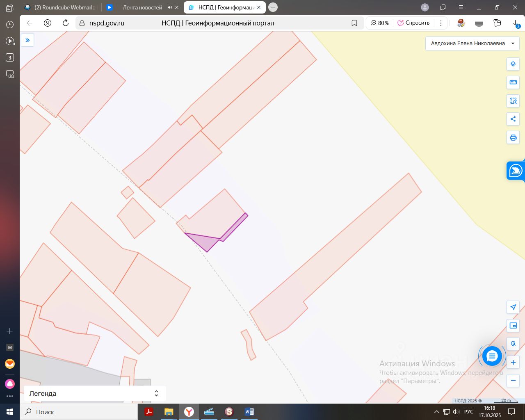Close the НСПД Геоинформационный портал tab

(259, 7)
